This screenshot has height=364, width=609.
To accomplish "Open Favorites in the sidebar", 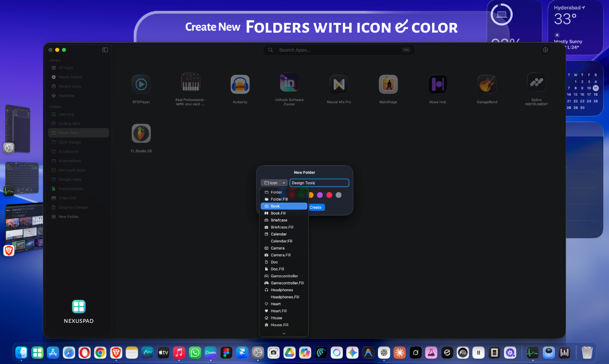I will 79,96.
